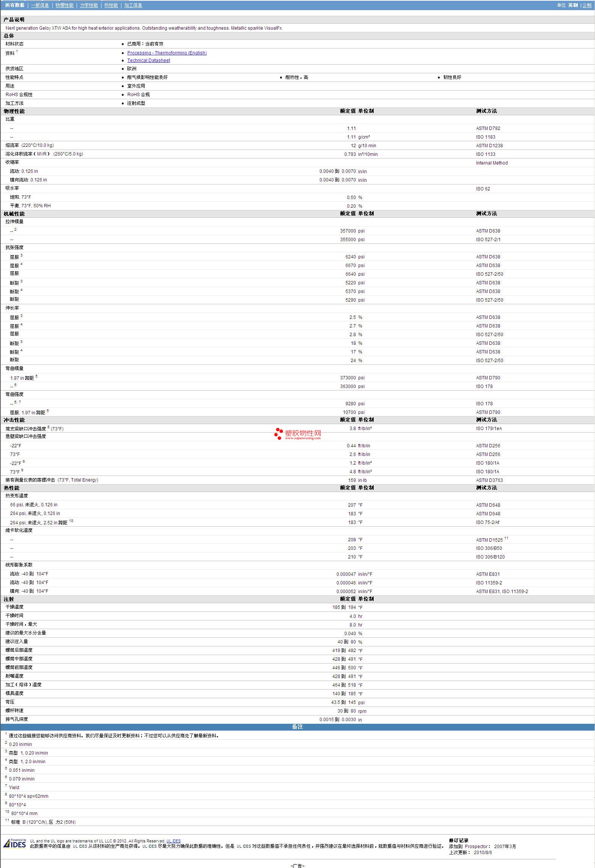Select the 所有数据 tab
Viewport: 595px width, 868px height.
(15, 5)
